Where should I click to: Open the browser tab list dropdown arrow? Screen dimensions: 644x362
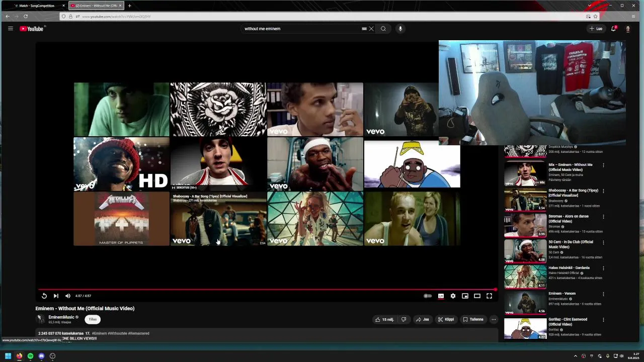[x=590, y=6]
